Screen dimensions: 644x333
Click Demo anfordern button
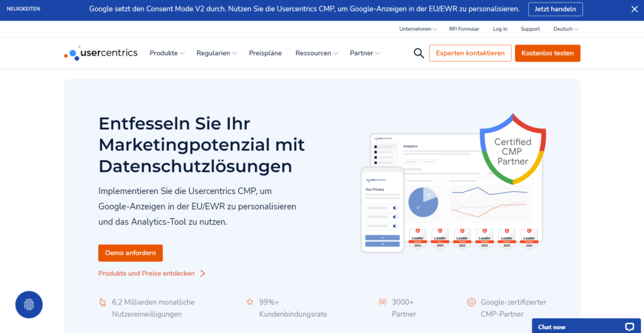[130, 253]
